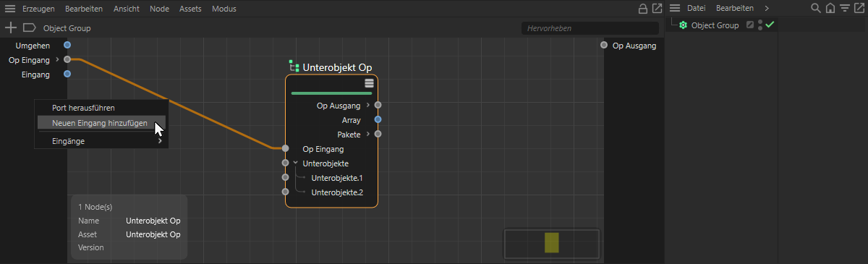Click the filter icon in object manager

click(845, 8)
